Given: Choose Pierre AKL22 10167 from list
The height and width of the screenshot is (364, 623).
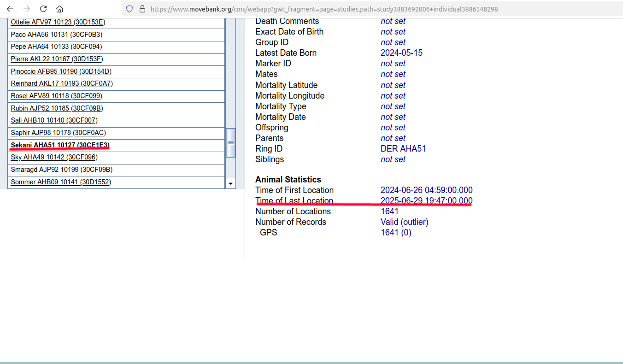Looking at the screenshot, I should pyautogui.click(x=57, y=59).
